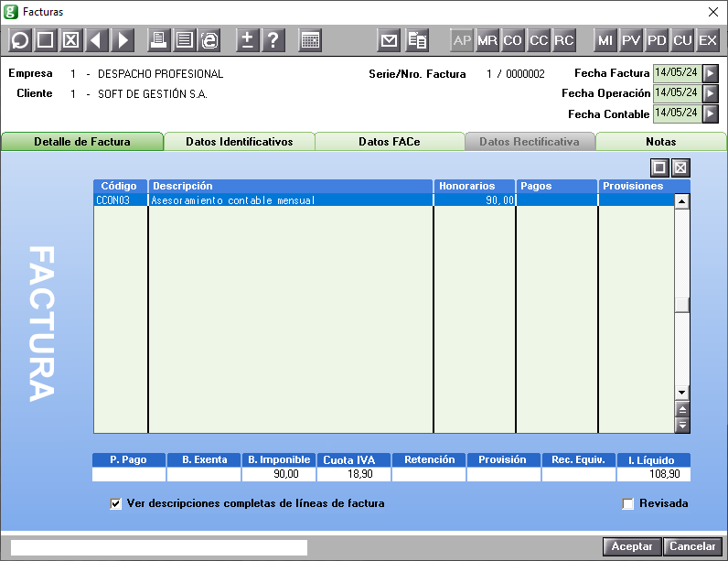Select the CCON03 code cell
This screenshot has height=561, width=728.
(121, 200)
